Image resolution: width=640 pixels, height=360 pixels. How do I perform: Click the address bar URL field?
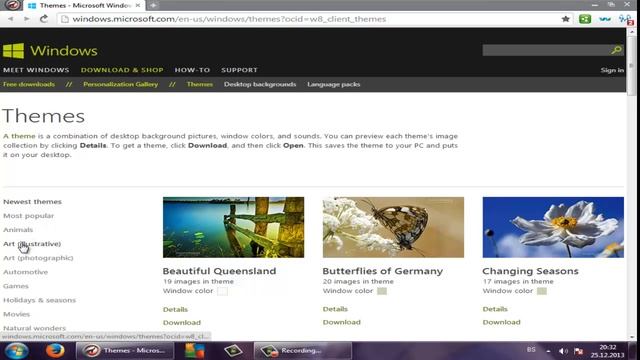coord(309,19)
